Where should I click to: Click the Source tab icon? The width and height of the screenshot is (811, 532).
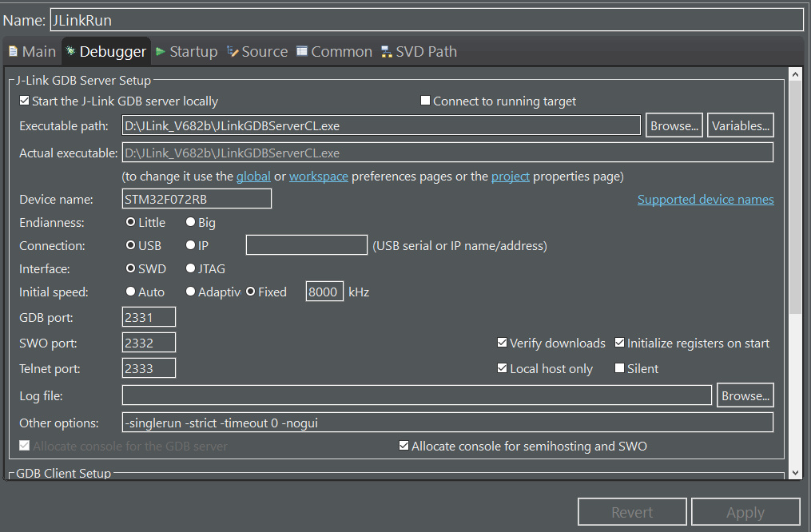(233, 51)
